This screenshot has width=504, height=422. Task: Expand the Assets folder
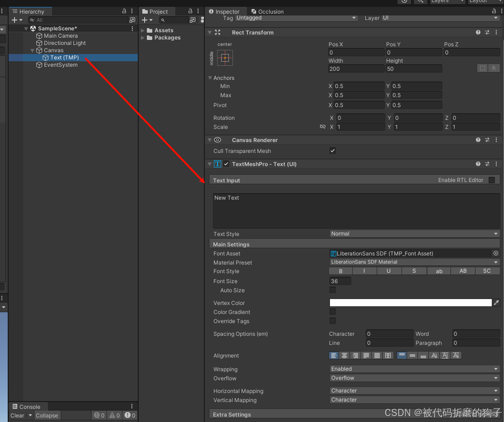click(143, 30)
